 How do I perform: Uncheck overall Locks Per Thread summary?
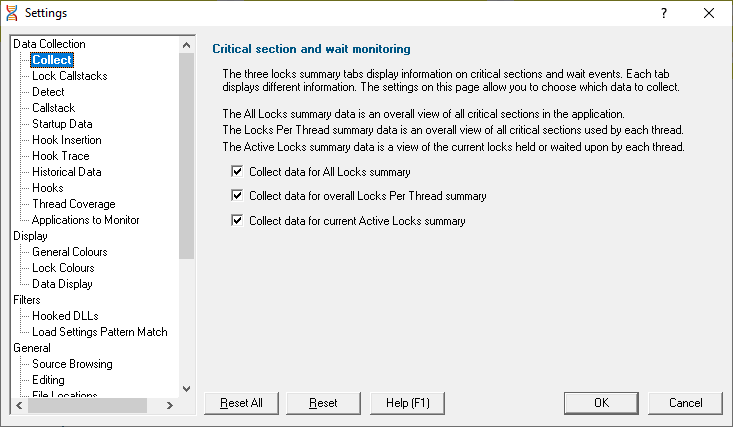(237, 195)
